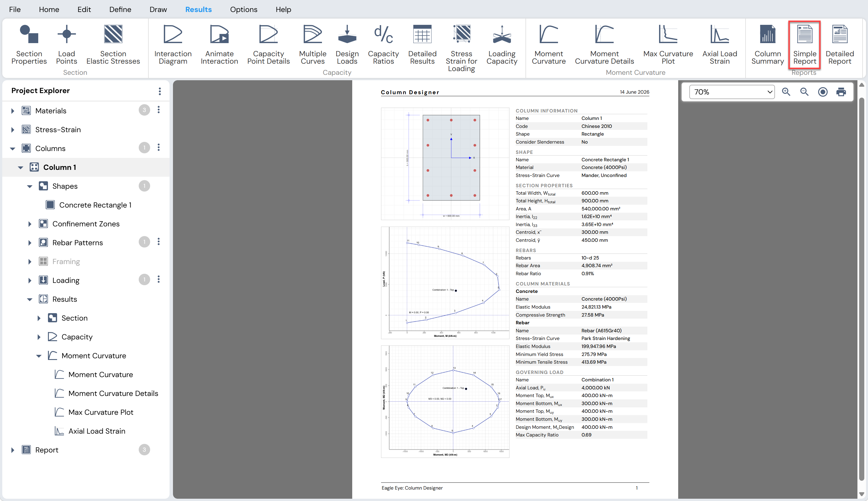Expand the Loading node
This screenshot has width=868, height=501.
coord(30,280)
